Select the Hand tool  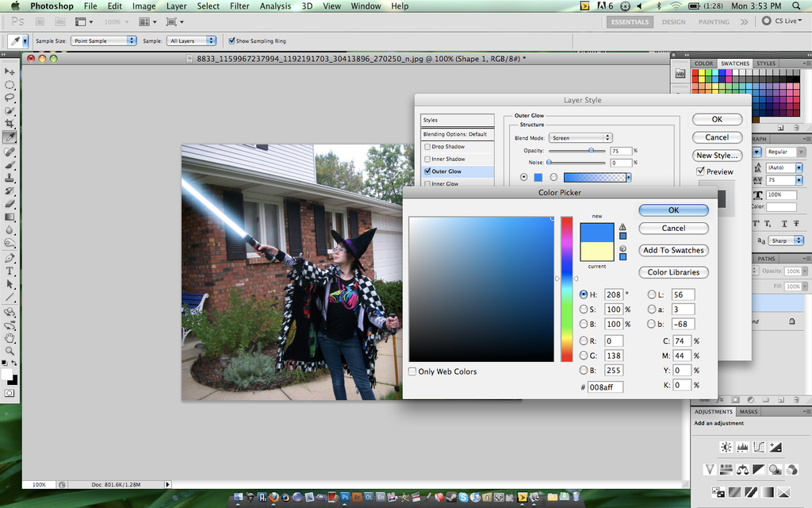(x=10, y=337)
